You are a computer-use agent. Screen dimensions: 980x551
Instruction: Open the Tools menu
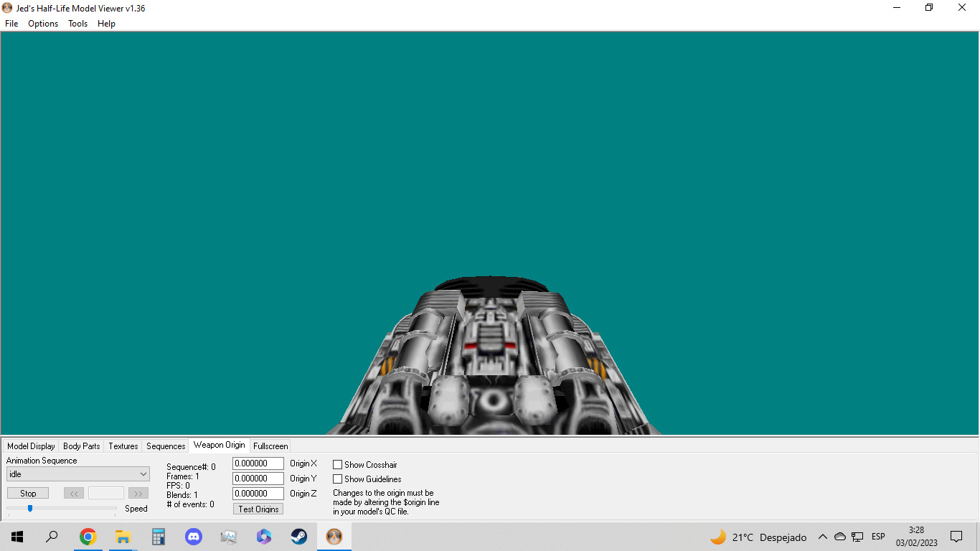tap(77, 24)
